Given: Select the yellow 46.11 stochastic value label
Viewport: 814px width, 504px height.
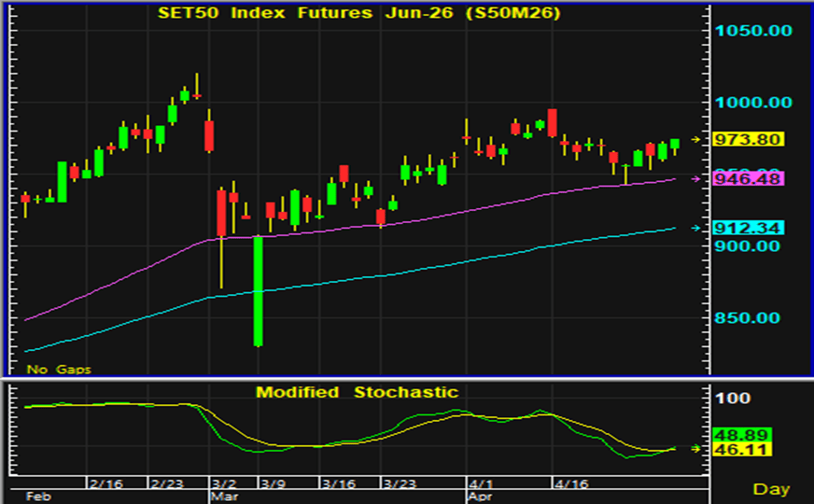Looking at the screenshot, I should [x=742, y=450].
